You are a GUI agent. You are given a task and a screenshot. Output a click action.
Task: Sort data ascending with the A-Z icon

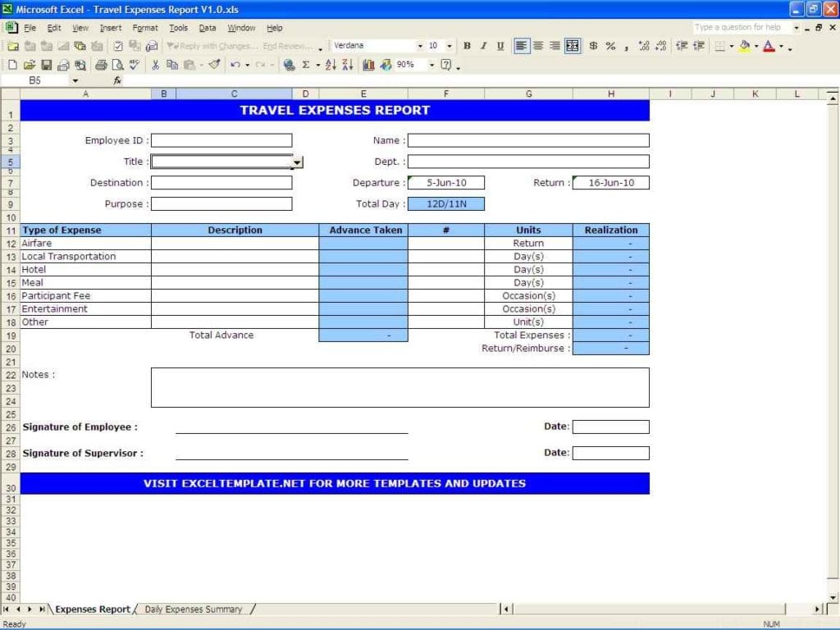pyautogui.click(x=331, y=64)
